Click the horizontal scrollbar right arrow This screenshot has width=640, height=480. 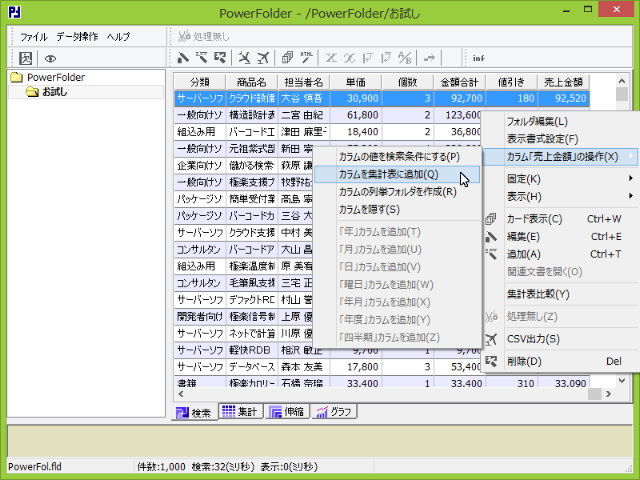[608, 394]
